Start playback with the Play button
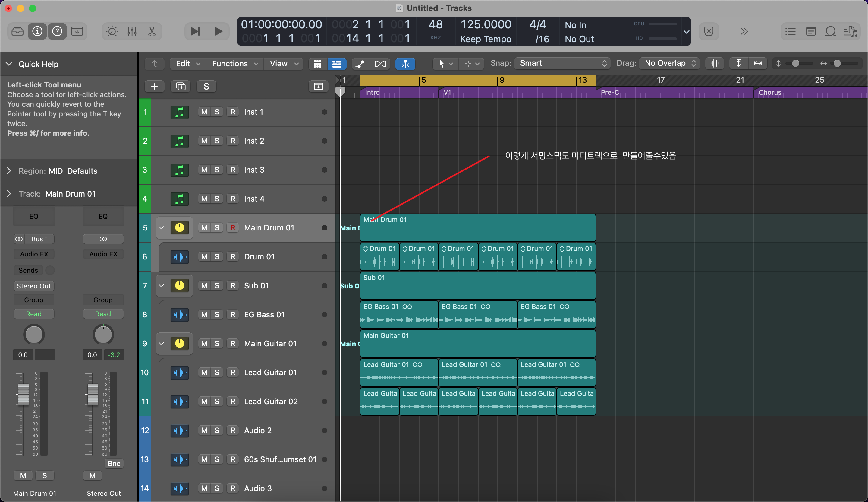 point(219,32)
